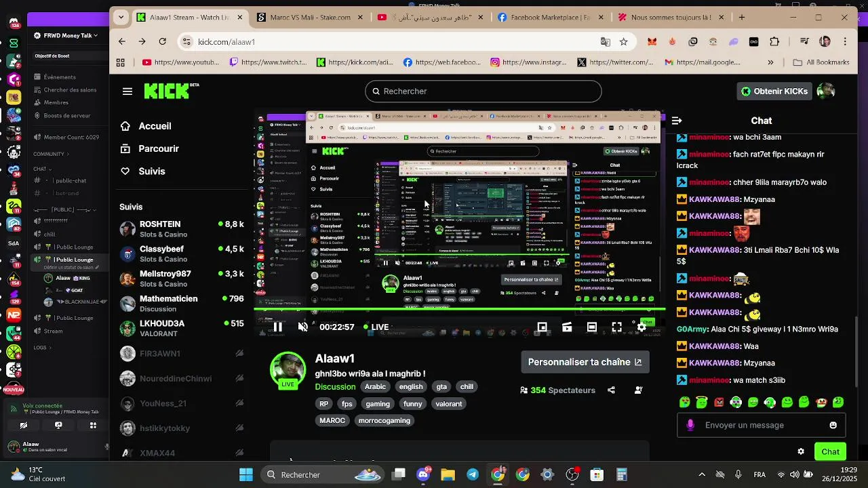Toggle notifications off icon for FIR3AWN1
This screenshot has height=488, width=868.
[239, 353]
